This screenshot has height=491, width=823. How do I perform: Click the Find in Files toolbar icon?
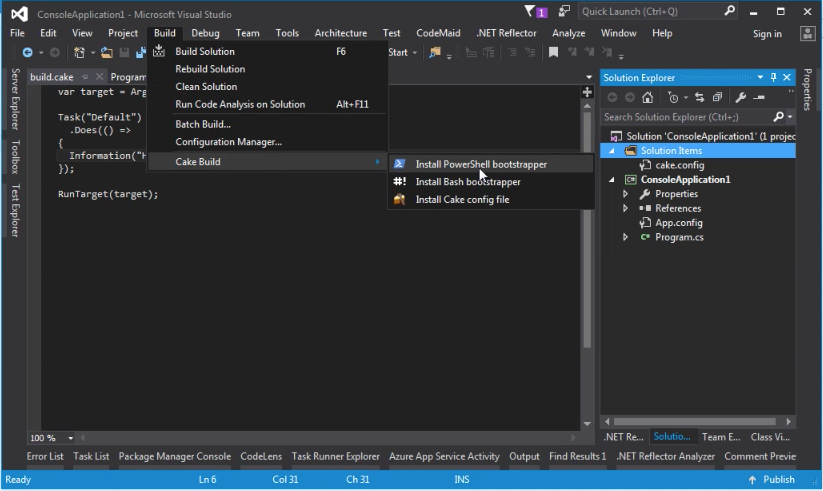tap(435, 53)
